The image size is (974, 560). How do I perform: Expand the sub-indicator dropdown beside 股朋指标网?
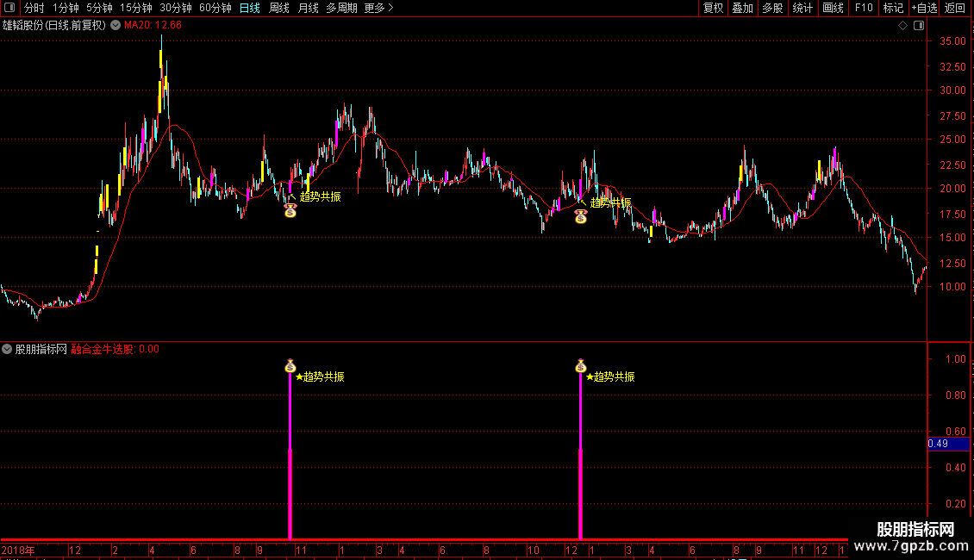click(x=7, y=349)
